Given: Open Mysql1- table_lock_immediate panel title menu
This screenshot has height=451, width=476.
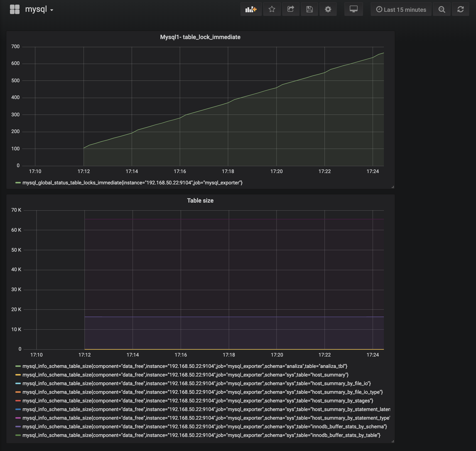Looking at the screenshot, I should click(x=200, y=37).
